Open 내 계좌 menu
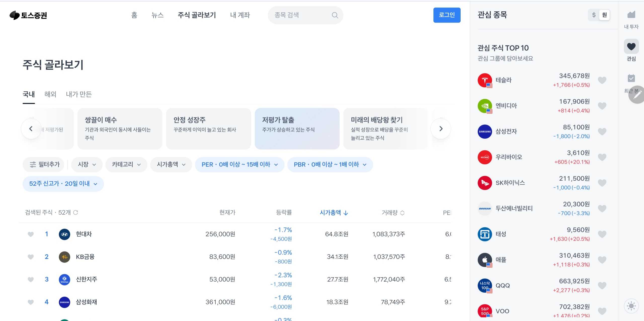The height and width of the screenshot is (321, 644). [240, 15]
